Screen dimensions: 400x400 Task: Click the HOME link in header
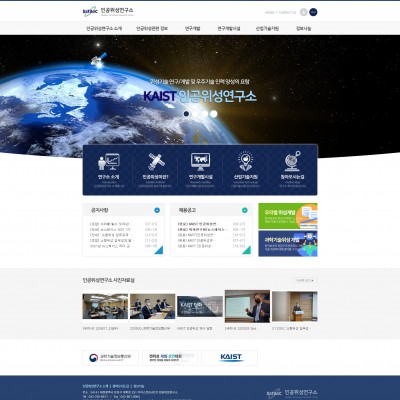[270, 13]
